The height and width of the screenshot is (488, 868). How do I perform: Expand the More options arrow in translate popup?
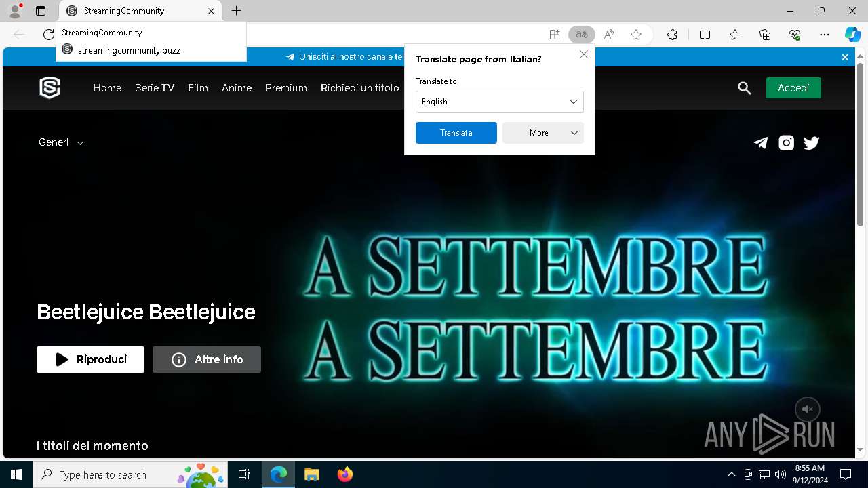[x=574, y=133]
